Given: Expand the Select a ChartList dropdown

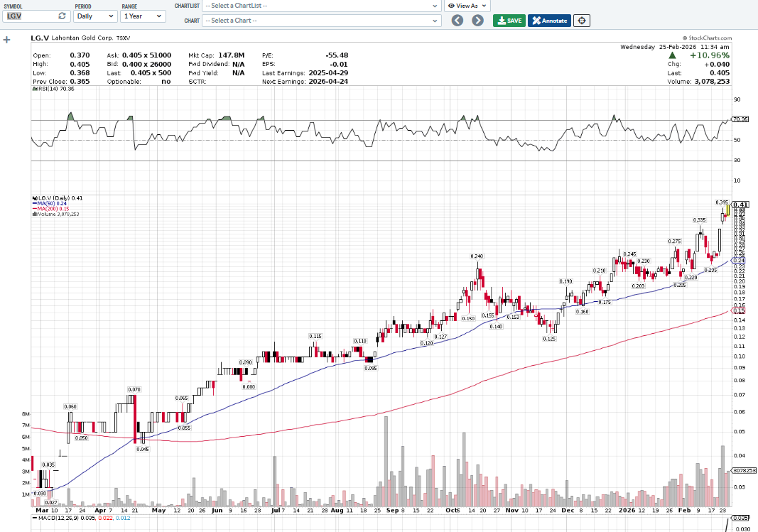Looking at the screenshot, I should (x=321, y=6).
